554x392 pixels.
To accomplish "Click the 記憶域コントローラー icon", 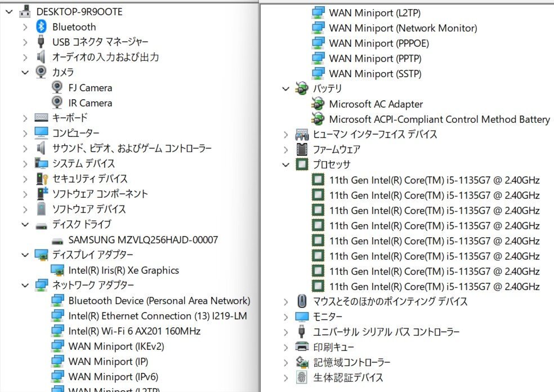I will click(302, 362).
